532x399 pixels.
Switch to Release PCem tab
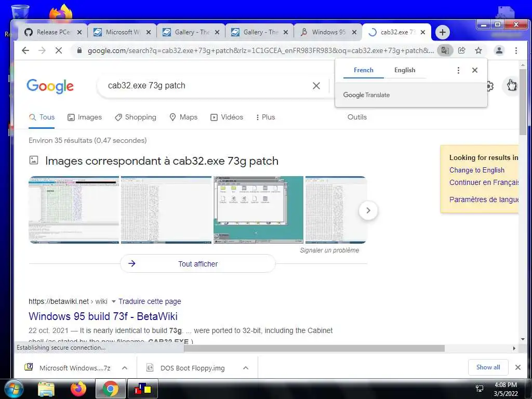click(x=52, y=32)
